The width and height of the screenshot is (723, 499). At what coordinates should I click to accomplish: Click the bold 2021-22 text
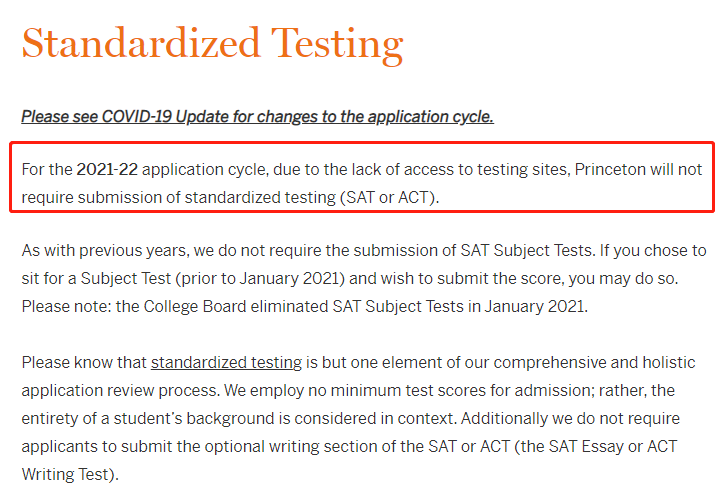pyautogui.click(x=107, y=170)
